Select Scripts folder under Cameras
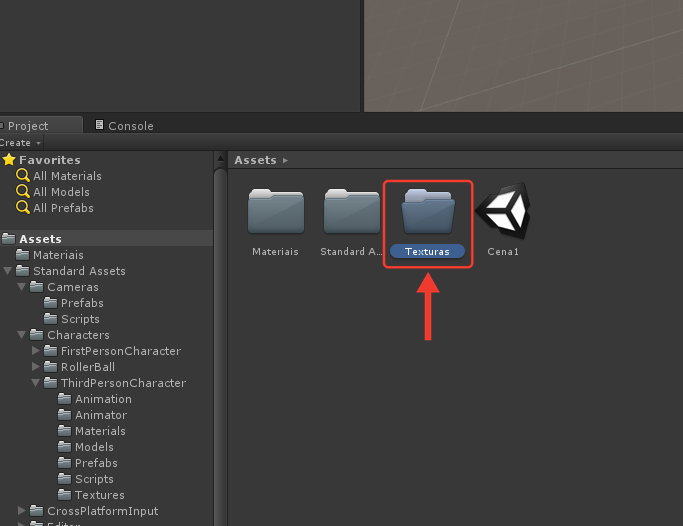This screenshot has height=526, width=683. [x=80, y=319]
